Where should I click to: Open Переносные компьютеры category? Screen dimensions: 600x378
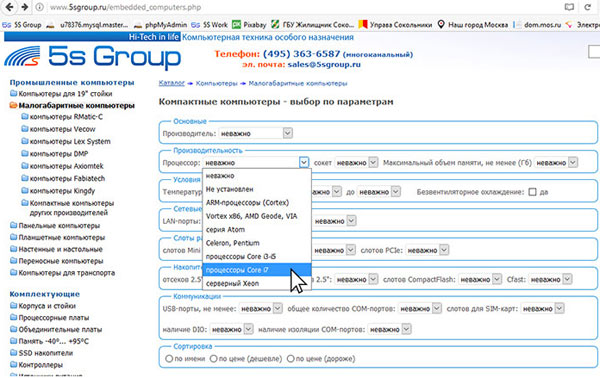[x=57, y=261]
